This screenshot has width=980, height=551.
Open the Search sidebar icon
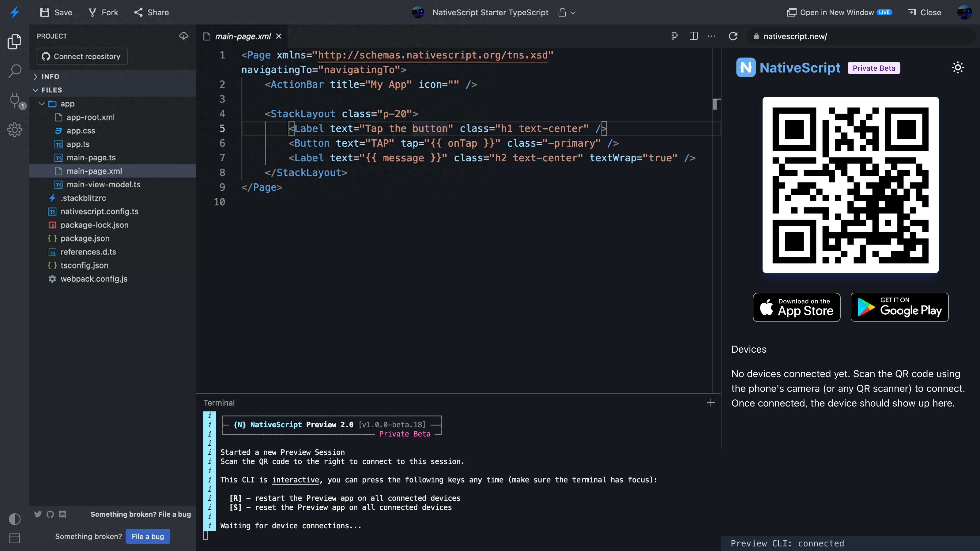pyautogui.click(x=14, y=71)
